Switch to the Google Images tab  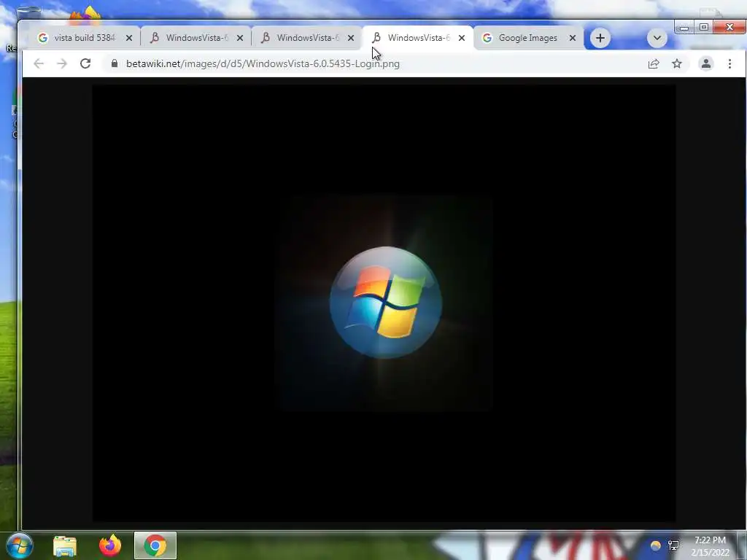[528, 38]
